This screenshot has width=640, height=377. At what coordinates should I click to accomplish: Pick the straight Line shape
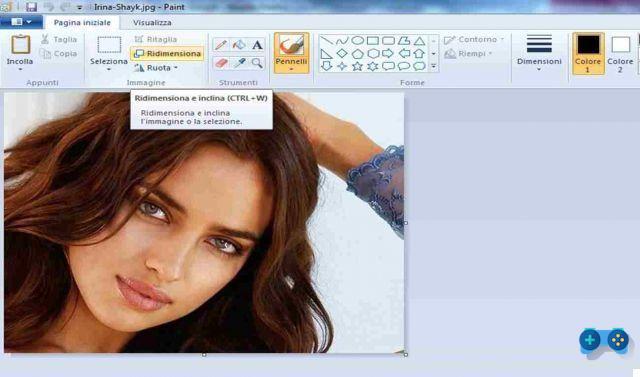[x=327, y=40]
